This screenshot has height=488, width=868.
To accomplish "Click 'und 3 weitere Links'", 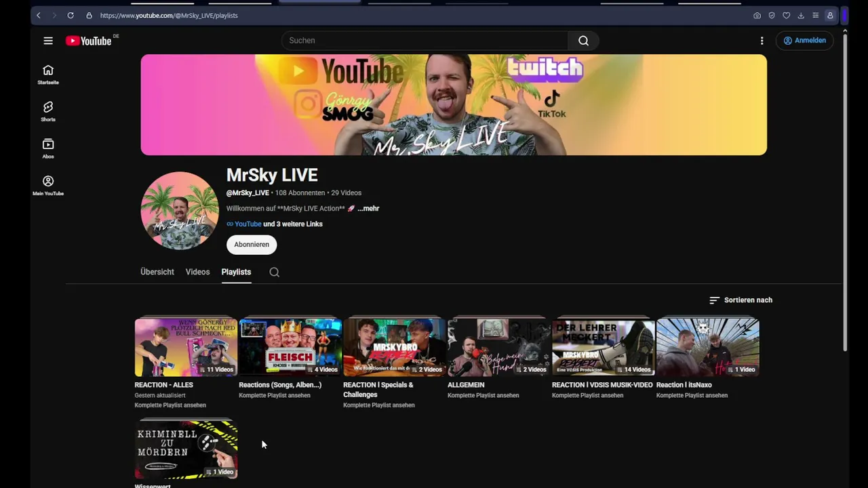I will 293,224.
